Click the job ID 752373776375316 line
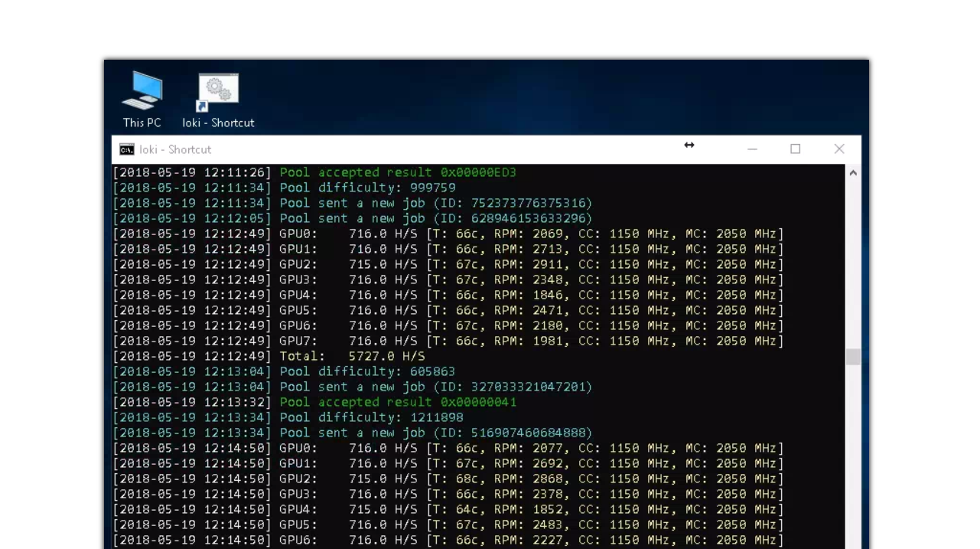Viewport: 980px width, 549px height. click(353, 203)
